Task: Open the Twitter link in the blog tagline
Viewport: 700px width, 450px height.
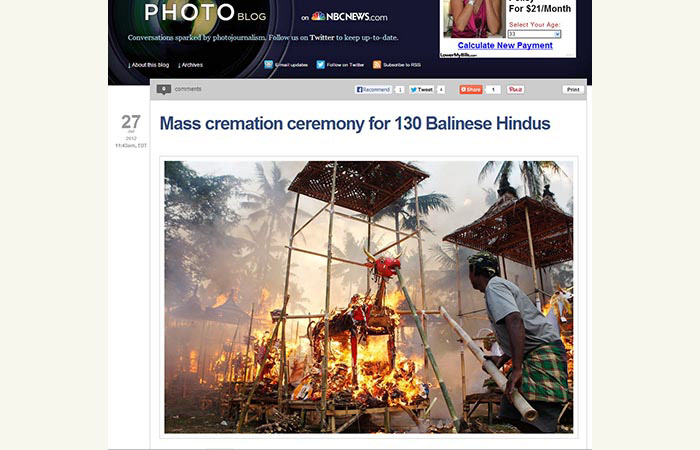Action: [322, 38]
